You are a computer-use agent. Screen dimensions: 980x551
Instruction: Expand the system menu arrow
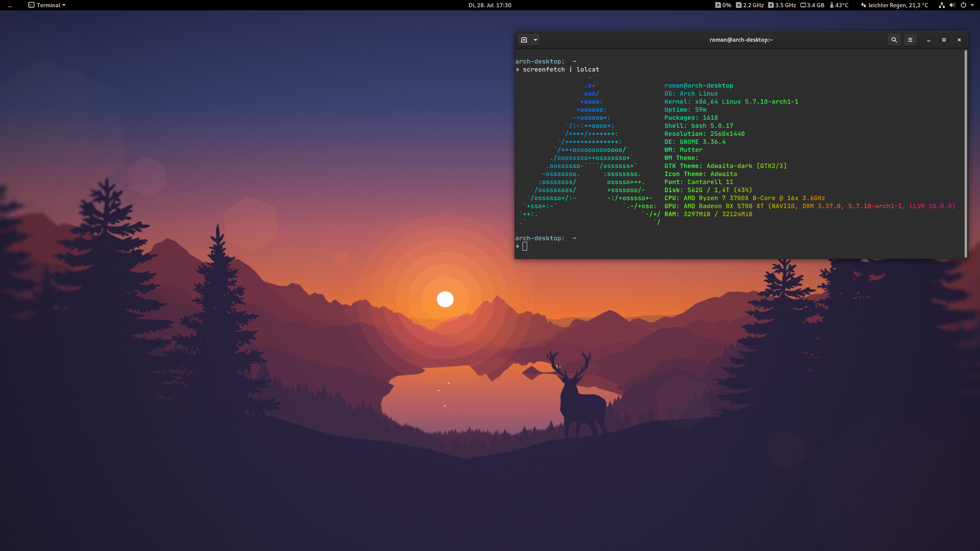972,5
